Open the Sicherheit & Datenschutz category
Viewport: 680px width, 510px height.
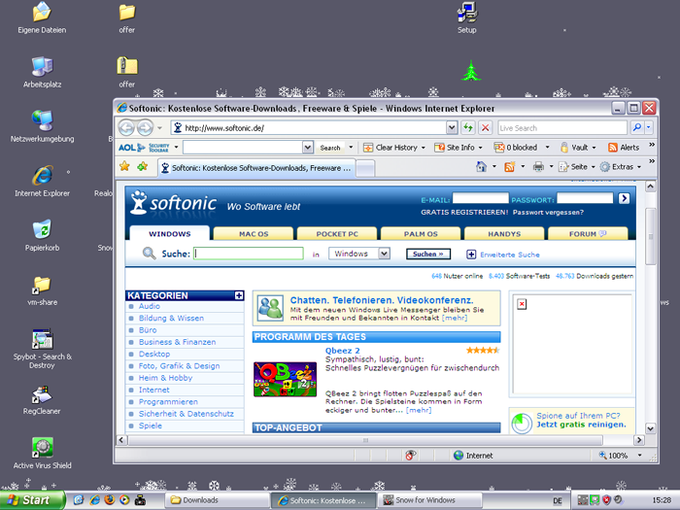186,414
